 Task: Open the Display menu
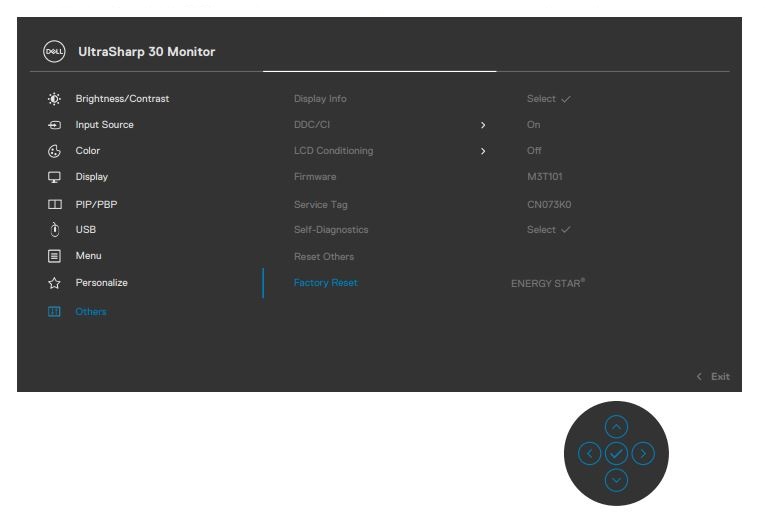tap(92, 177)
